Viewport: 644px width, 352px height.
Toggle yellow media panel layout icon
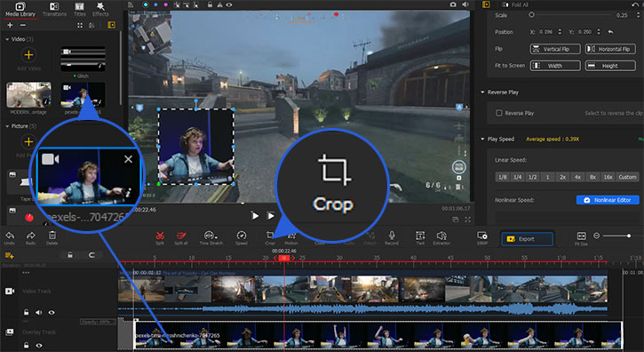tap(111, 26)
